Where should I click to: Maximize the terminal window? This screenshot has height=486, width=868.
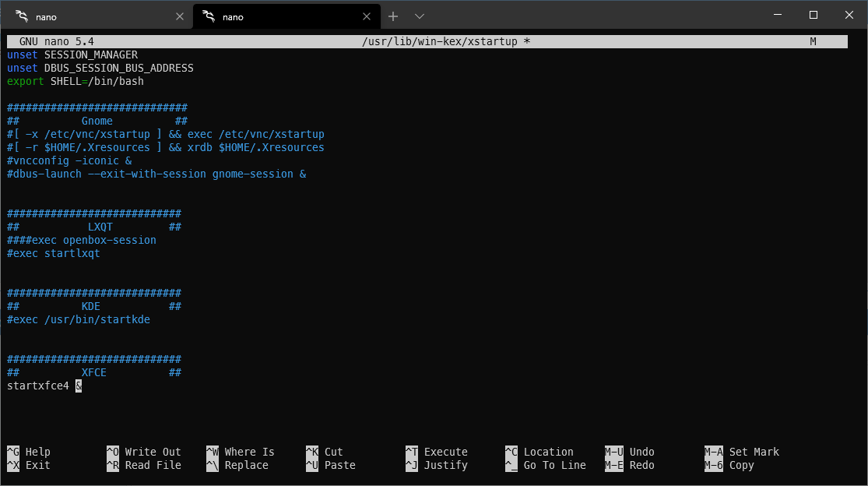pyautogui.click(x=814, y=15)
